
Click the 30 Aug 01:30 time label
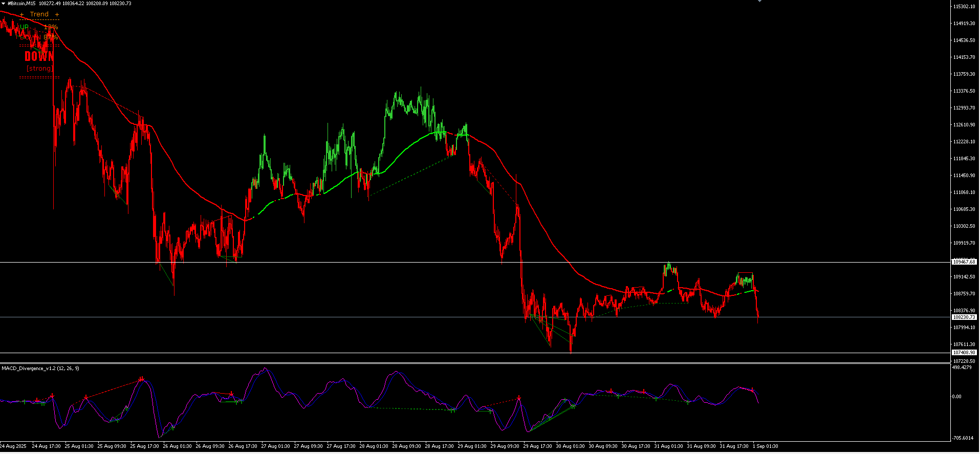[570, 446]
